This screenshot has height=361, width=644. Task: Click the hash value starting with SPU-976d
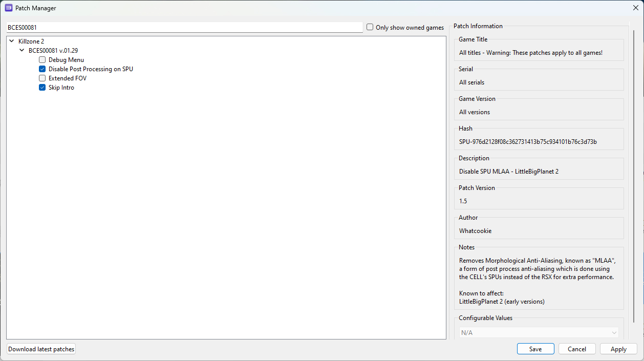pos(528,142)
